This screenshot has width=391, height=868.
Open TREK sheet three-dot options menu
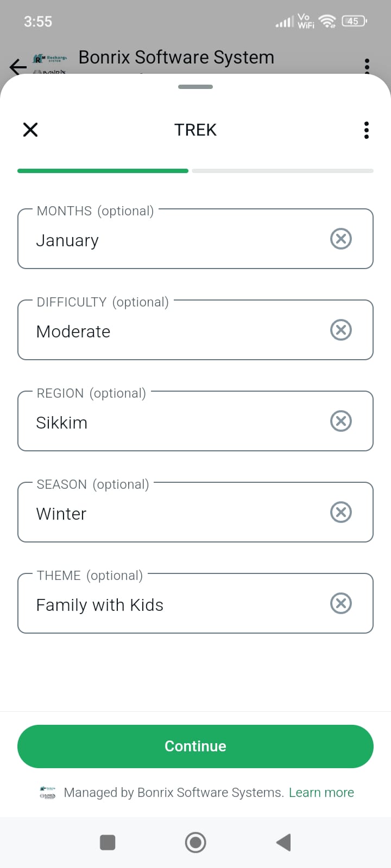(x=367, y=130)
